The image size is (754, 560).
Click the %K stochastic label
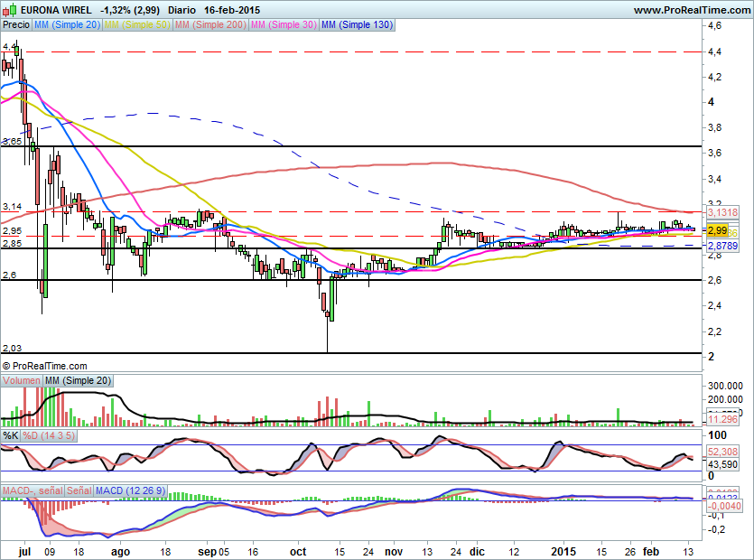point(10,435)
